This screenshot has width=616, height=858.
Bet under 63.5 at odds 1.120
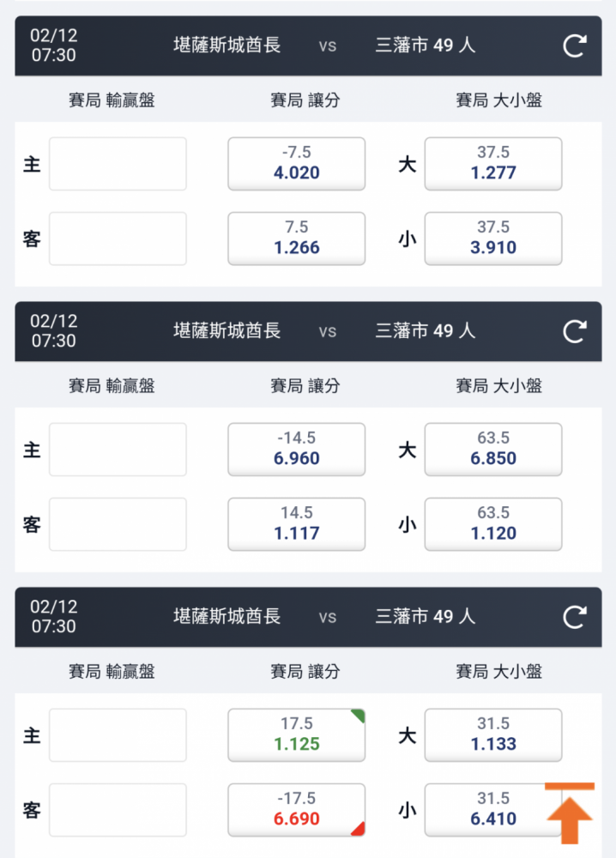pyautogui.click(x=493, y=524)
